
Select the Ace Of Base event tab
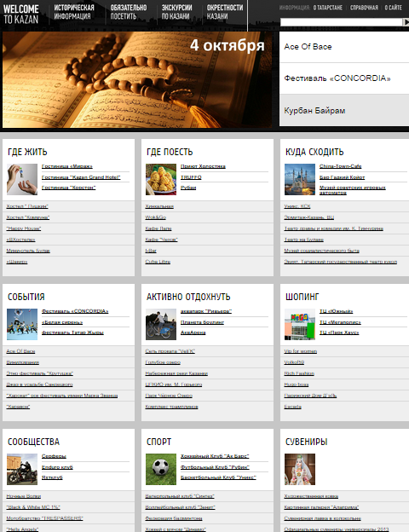pyautogui.click(x=344, y=47)
